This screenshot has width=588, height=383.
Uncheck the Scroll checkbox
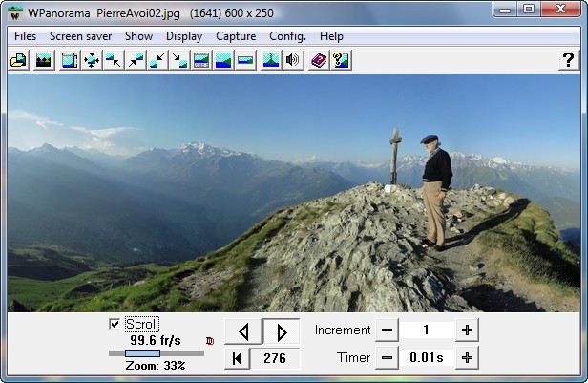[115, 325]
